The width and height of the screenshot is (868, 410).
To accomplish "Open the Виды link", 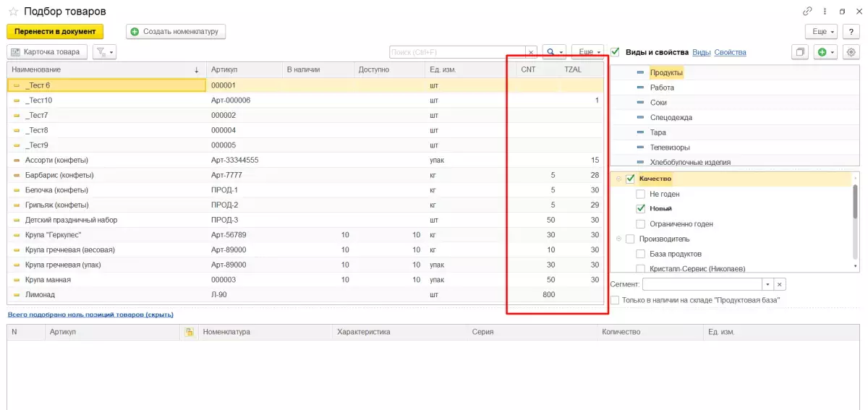I will [x=701, y=52].
